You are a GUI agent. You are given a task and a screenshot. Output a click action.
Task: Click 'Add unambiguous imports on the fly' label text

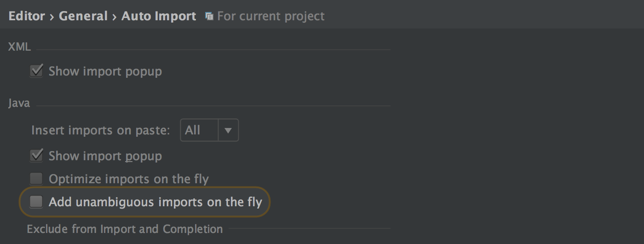155,202
